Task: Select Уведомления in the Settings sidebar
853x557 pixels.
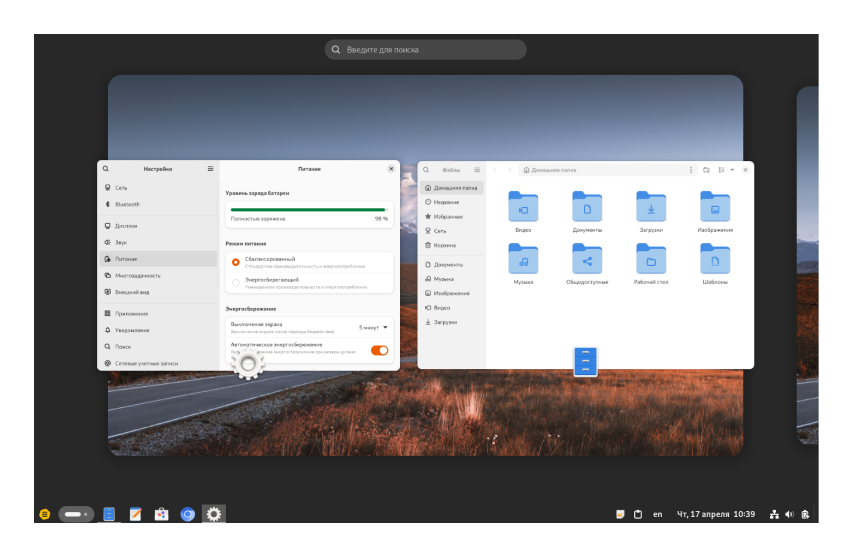Action: 158,330
